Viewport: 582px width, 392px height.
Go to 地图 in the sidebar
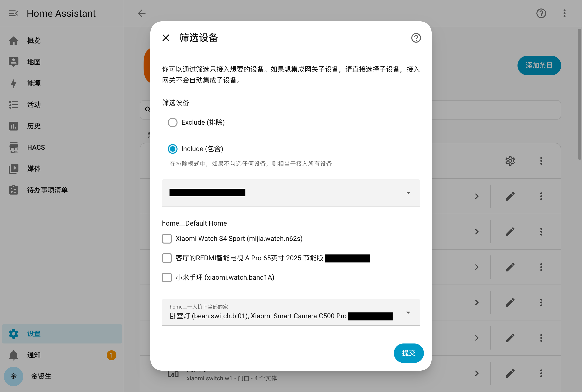pyautogui.click(x=62, y=62)
